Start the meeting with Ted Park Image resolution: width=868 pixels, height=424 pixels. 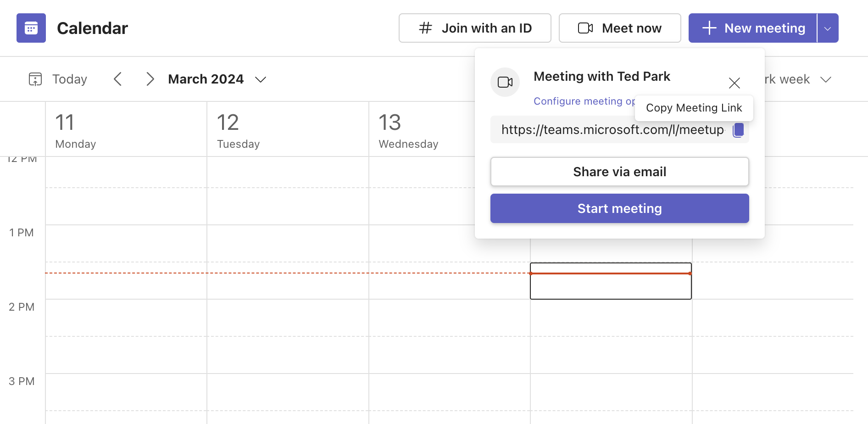point(619,208)
